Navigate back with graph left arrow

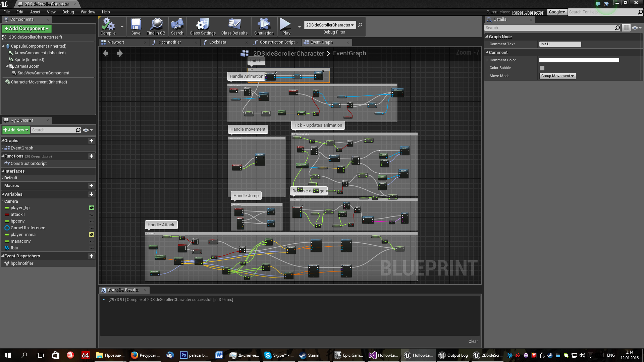[x=106, y=53]
